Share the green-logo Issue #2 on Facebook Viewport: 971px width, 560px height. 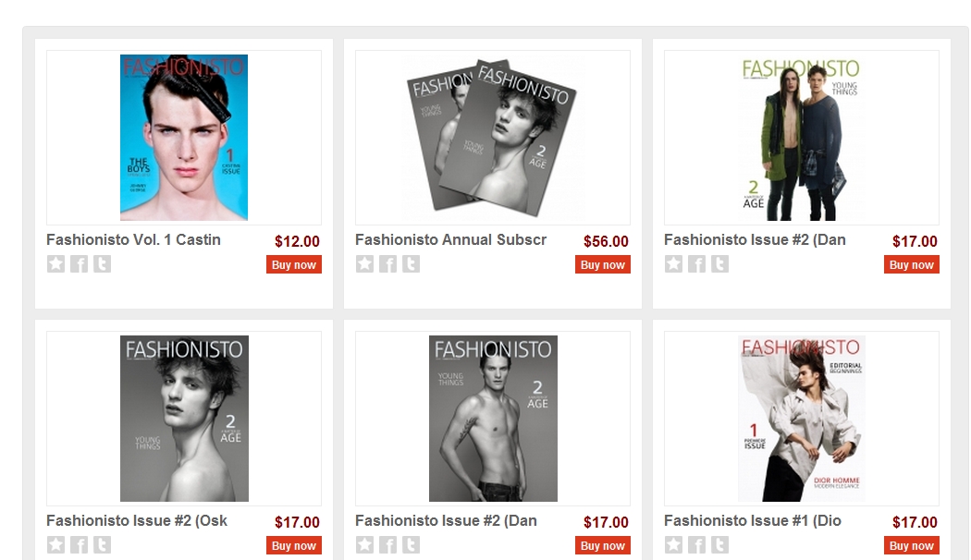point(696,264)
